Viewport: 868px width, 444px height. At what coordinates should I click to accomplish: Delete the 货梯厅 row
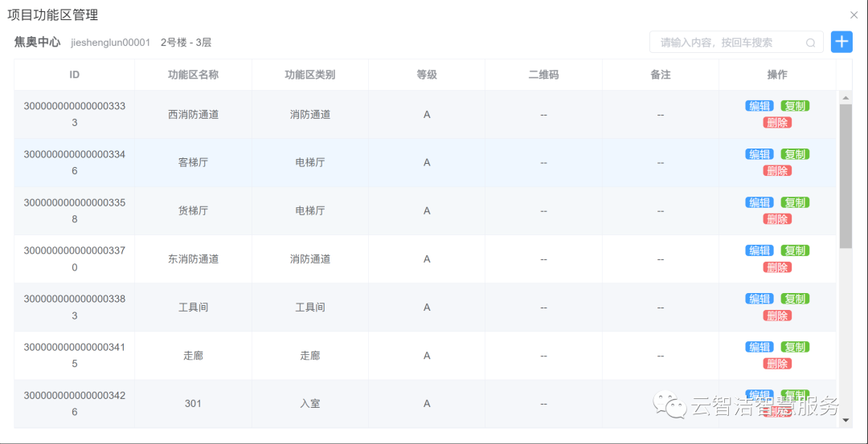pyautogui.click(x=777, y=219)
